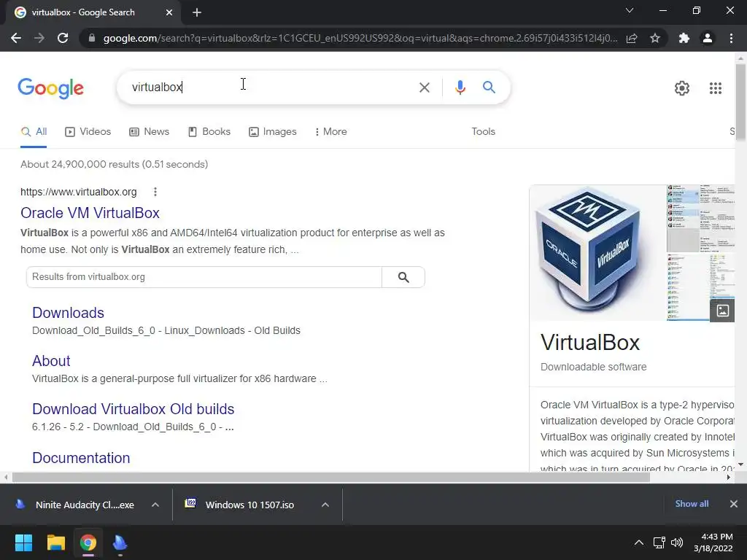The width and height of the screenshot is (747, 560).
Task: Open Chrome three-dot menu
Action: (x=731, y=38)
